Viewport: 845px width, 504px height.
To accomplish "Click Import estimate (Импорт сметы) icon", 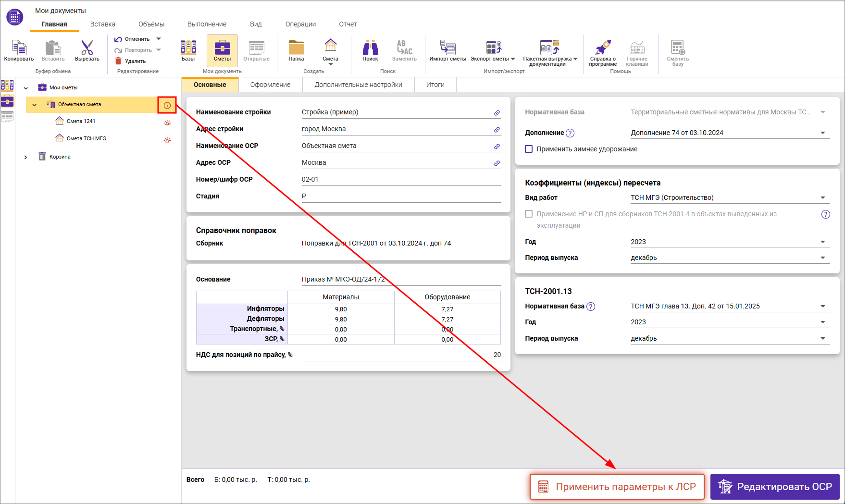I will pyautogui.click(x=447, y=48).
